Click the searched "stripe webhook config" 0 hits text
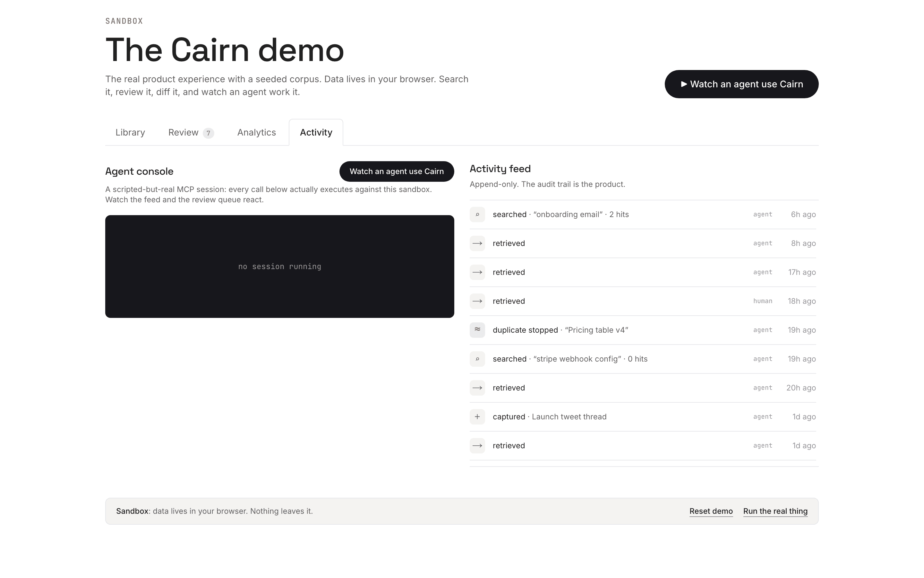 click(570, 359)
